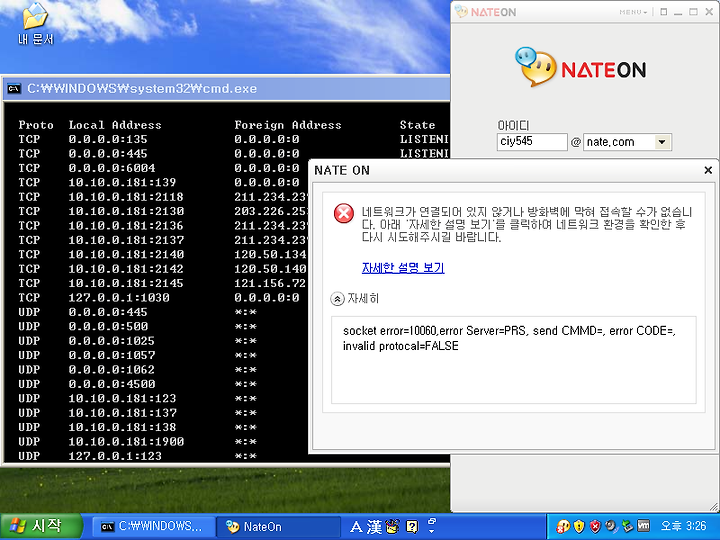Viewport: 720px width, 540px height.
Task: Click the NateOn title bar logo icon
Action: tap(461, 11)
